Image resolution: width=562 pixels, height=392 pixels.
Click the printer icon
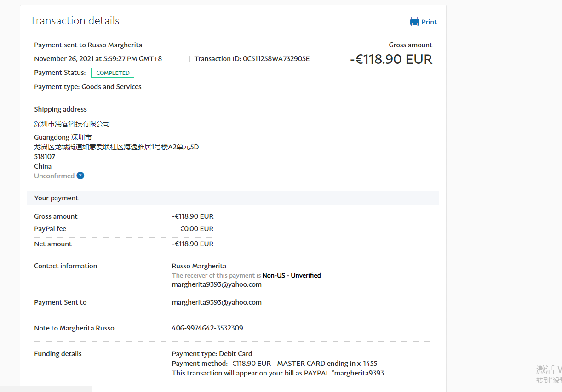414,22
